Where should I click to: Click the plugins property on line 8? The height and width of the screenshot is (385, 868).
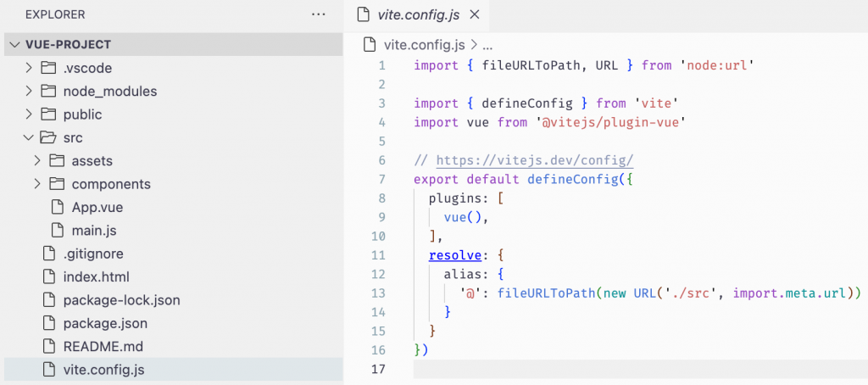click(455, 199)
